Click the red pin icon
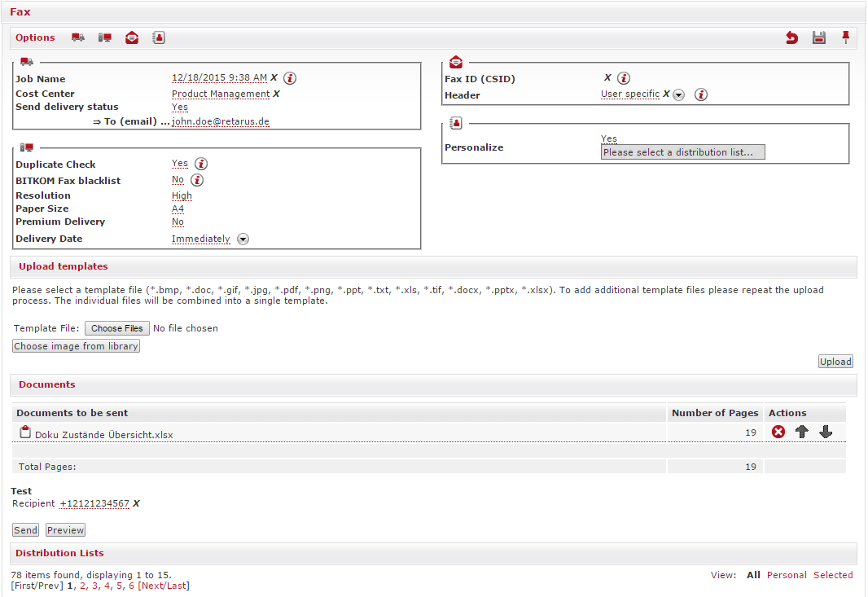This screenshot has width=868, height=597. click(x=845, y=37)
